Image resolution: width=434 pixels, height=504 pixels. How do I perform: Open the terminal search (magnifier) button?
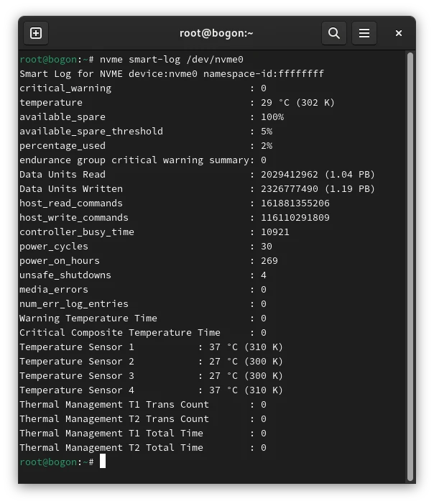[x=334, y=33]
